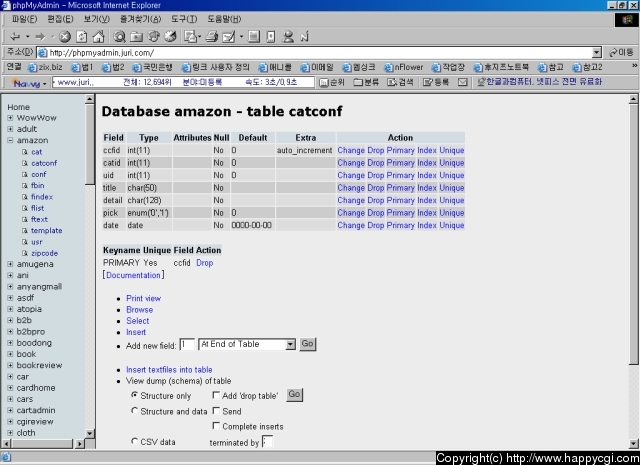
Task: Click Unique link for the date field
Action: coord(452,225)
